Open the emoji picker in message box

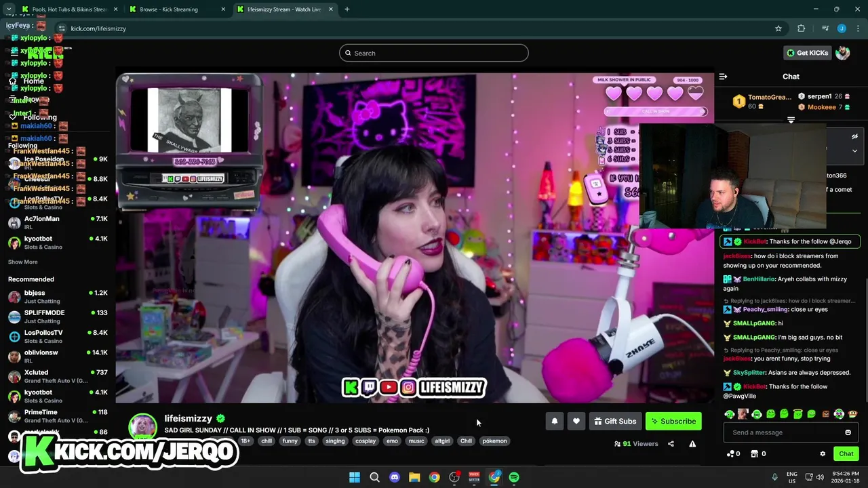pos(848,432)
